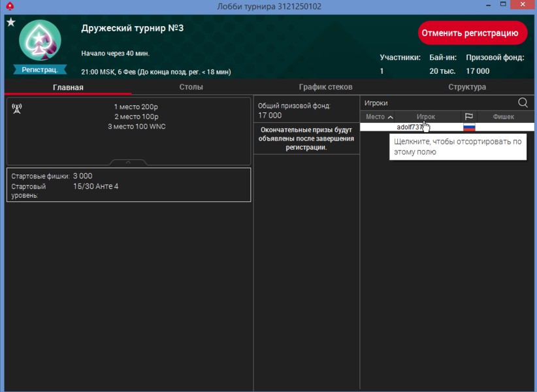The width and height of the screenshot is (537, 392).
Task: Click the Russian flag next to adolf737
Action: (x=468, y=127)
